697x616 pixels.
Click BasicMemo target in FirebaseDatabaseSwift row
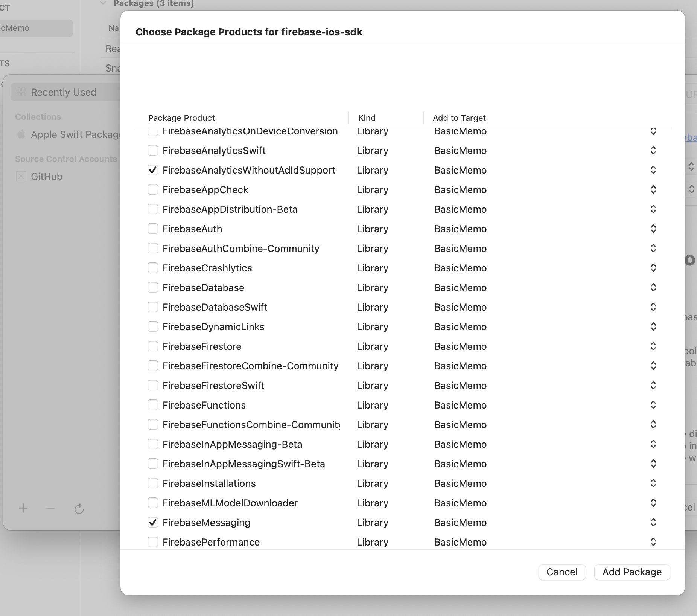pos(460,307)
